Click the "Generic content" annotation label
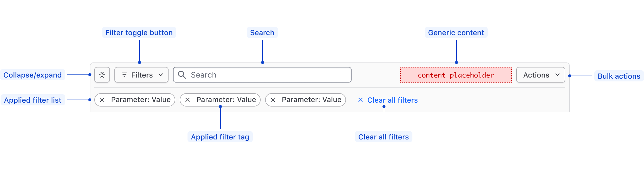The image size is (644, 169). pos(456,33)
